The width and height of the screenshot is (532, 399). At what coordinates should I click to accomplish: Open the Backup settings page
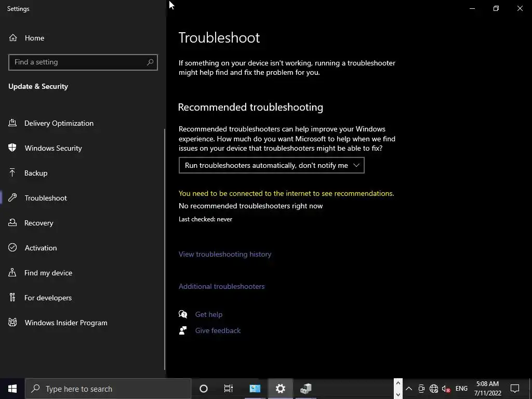tap(82, 173)
